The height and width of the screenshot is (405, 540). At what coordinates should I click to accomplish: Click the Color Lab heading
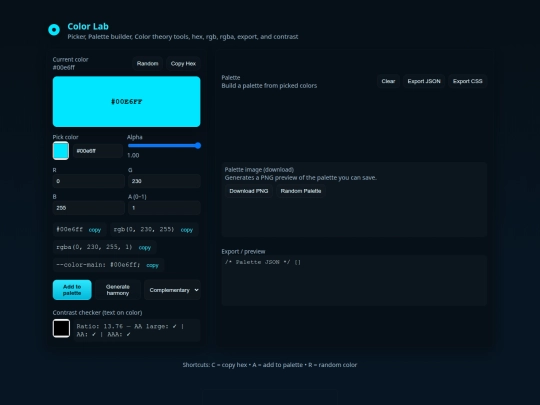88,27
